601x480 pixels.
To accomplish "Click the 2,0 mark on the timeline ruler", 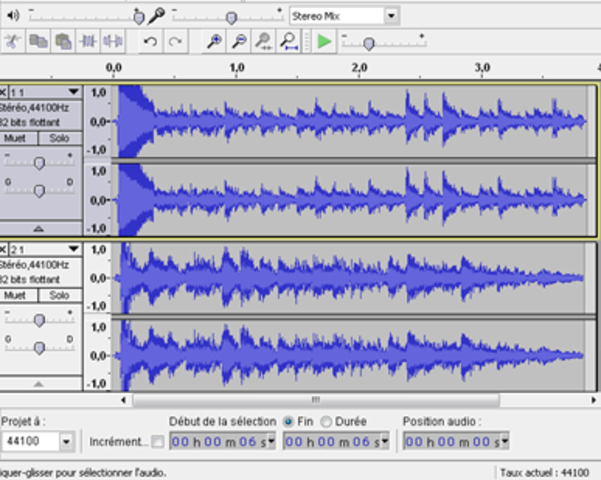I will click(360, 68).
